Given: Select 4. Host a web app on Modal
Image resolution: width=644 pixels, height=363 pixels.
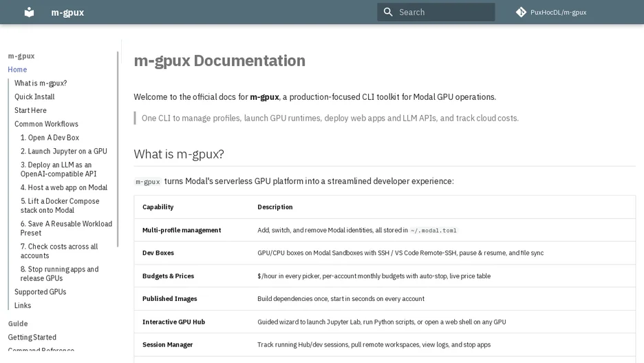Looking at the screenshot, I should click(x=64, y=187).
